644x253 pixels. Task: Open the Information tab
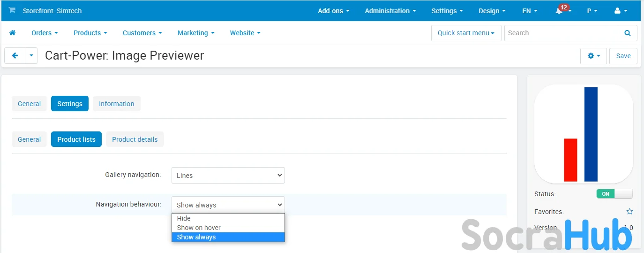[x=116, y=104]
